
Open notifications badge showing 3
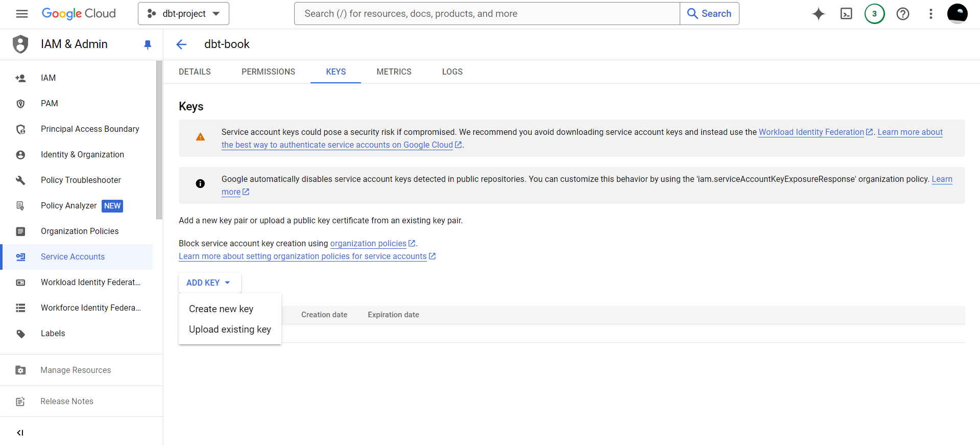[x=874, y=14]
